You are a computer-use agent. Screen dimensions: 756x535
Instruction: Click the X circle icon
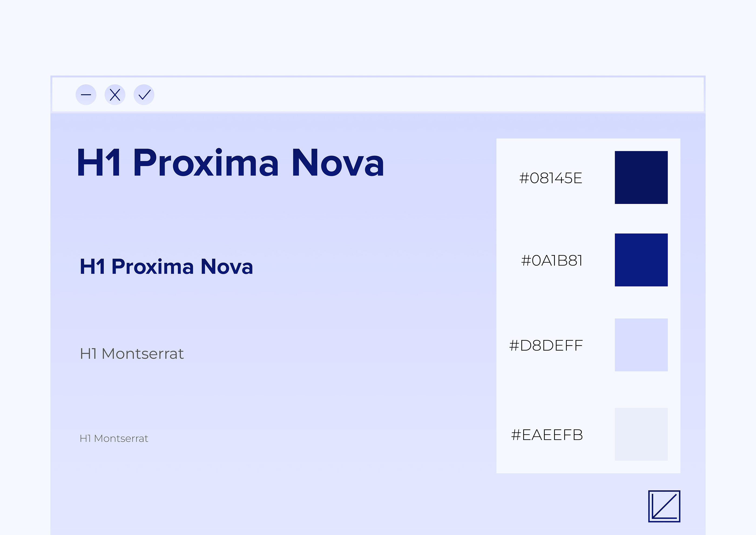(115, 95)
